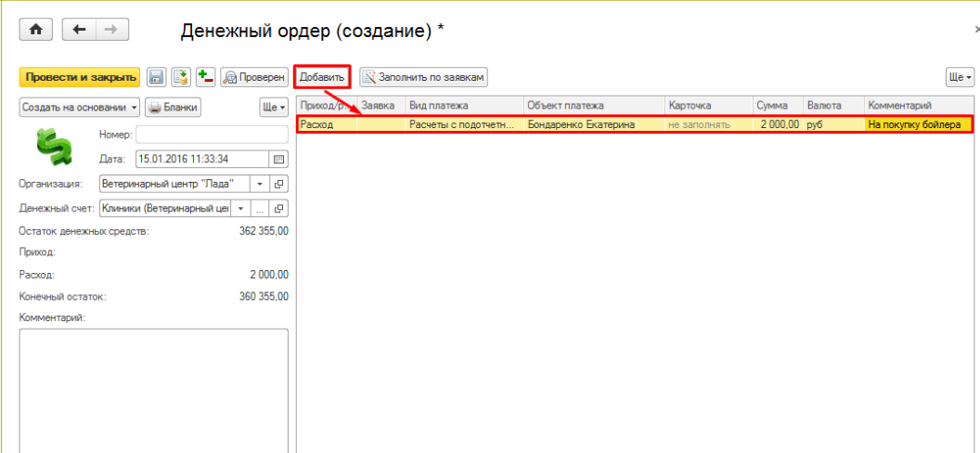This screenshot has height=453, width=980.
Task: Click the Добавить button
Action: (322, 78)
